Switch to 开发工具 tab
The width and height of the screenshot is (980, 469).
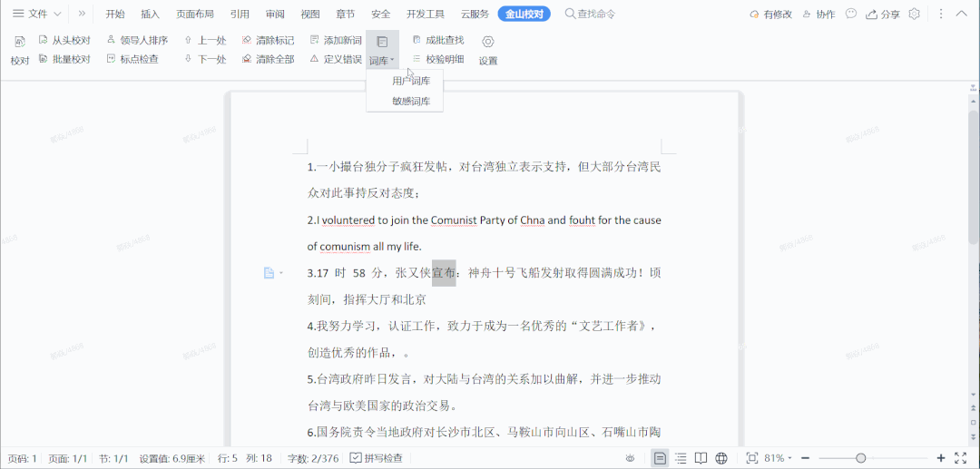[x=426, y=15]
